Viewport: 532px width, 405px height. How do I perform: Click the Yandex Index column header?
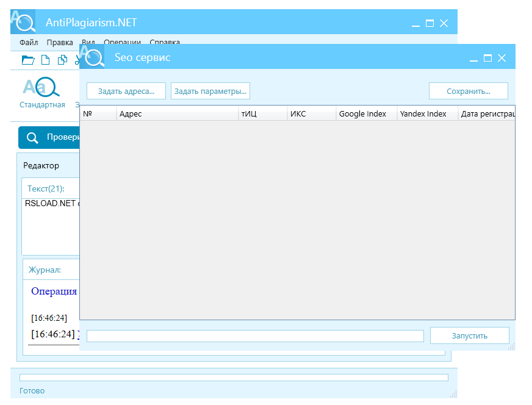click(x=428, y=113)
